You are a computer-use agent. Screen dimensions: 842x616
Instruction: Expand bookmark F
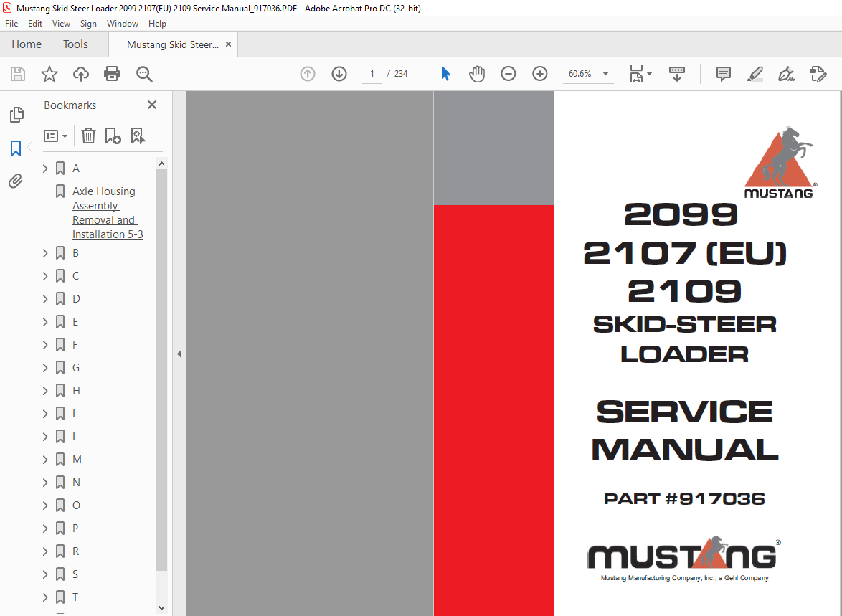pyautogui.click(x=45, y=345)
